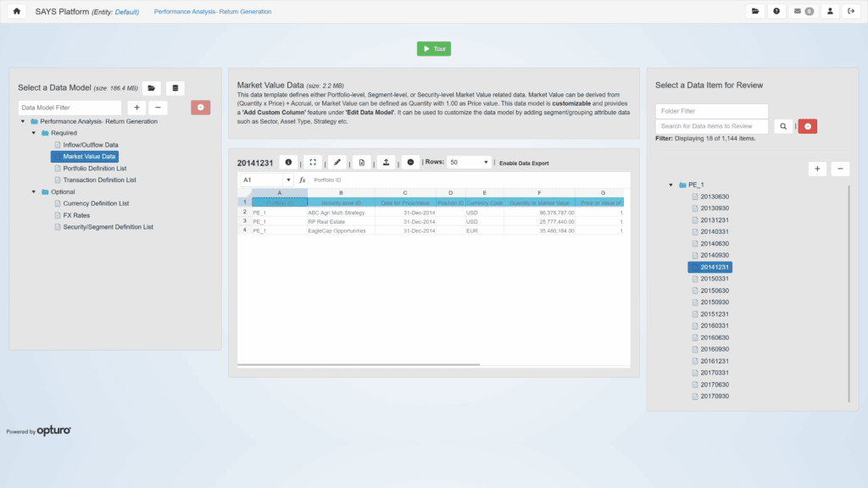Click Performance Analysis- Return Generation breadcrumb link
The image size is (868, 488).
click(x=213, y=12)
